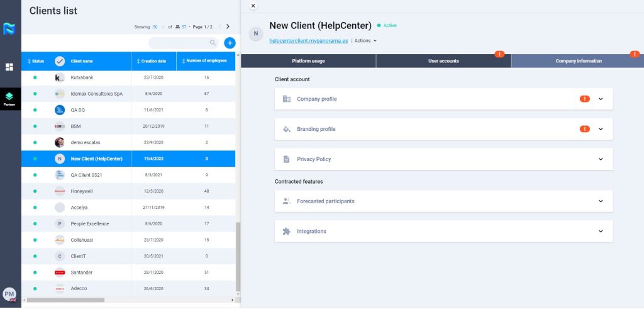Open the Partner section in sidebar
Viewport: 644px width, 309px height.
click(x=10, y=98)
